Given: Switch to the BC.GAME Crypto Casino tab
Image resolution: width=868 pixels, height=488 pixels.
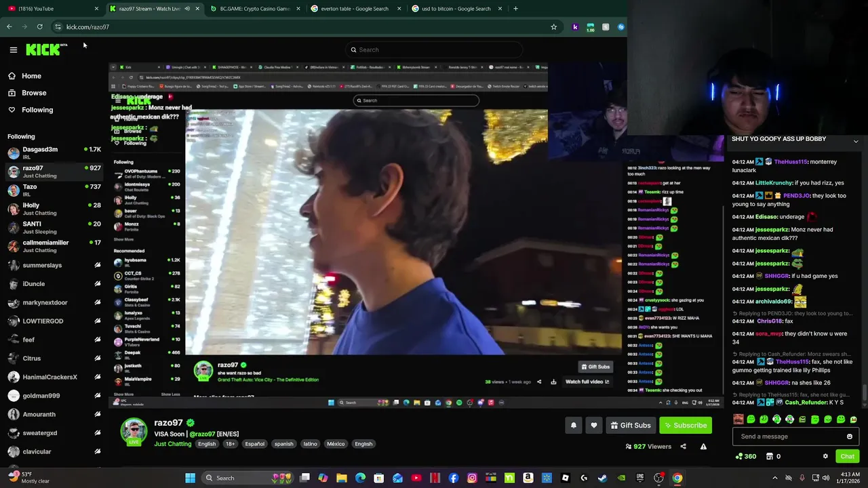Looking at the screenshot, I should [x=255, y=9].
